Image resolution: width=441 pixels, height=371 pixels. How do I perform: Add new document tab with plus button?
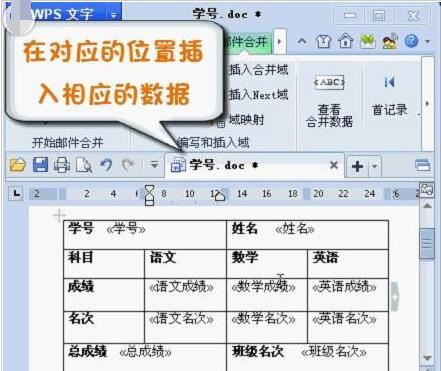click(357, 166)
